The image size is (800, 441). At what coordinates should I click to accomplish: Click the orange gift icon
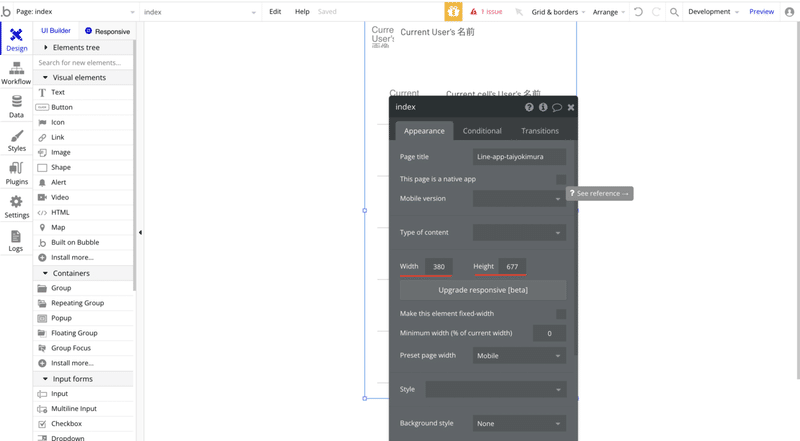pos(453,11)
